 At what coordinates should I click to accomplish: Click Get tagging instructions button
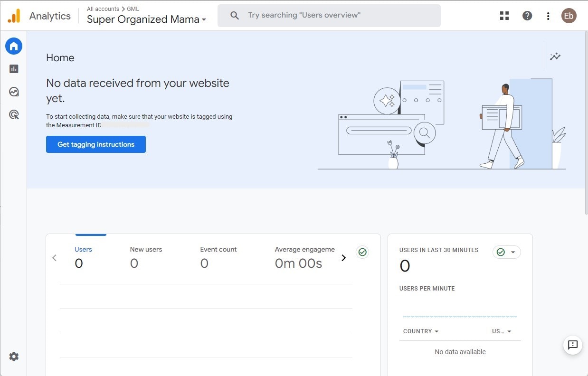pyautogui.click(x=96, y=144)
